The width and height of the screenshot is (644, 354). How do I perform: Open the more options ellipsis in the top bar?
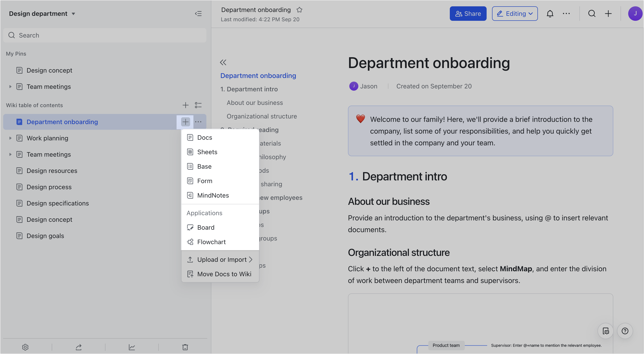coord(566,14)
